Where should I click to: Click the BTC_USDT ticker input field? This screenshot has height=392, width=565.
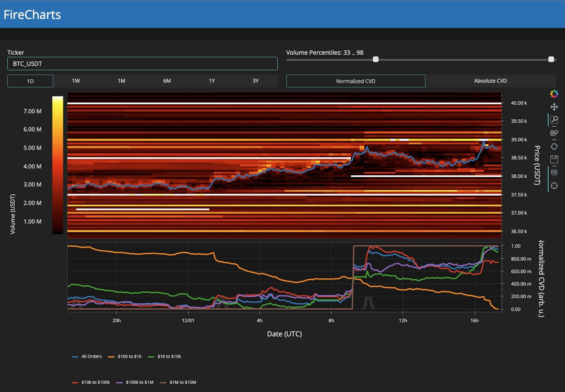pos(142,64)
